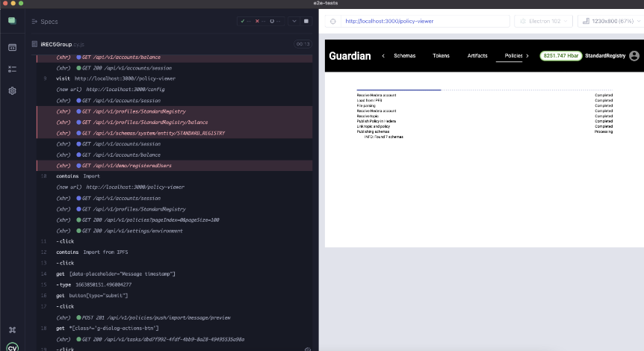
Task: Open the Runs list sidebar icon
Action: click(x=12, y=69)
